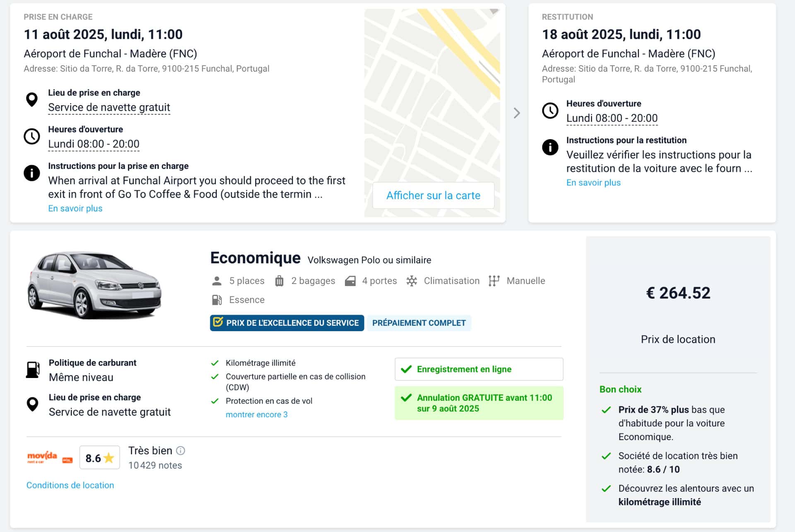Screen dimensions: 795x532
Task: Click 'Même niveau' fuel policy value
Action: [x=81, y=378]
